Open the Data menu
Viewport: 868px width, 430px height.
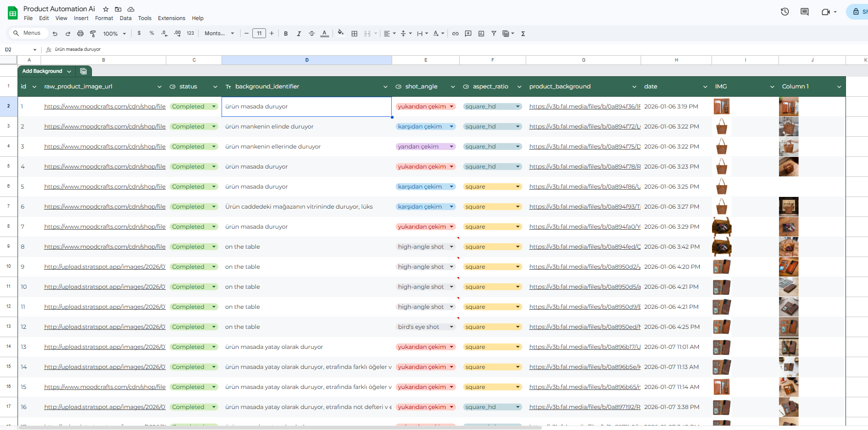126,18
